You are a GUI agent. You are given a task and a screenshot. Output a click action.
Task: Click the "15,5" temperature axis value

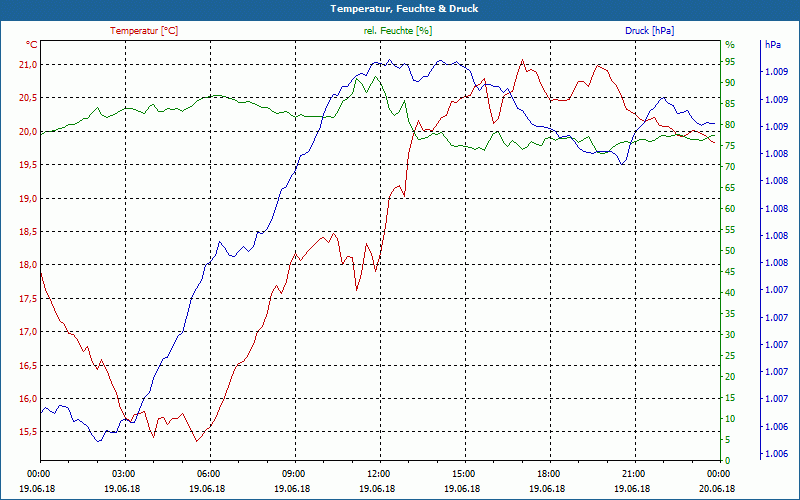(28, 432)
